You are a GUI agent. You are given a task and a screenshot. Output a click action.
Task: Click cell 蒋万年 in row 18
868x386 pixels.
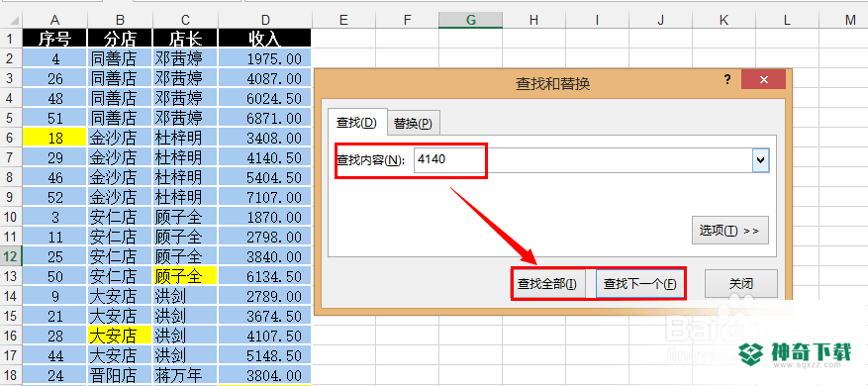[x=185, y=375]
